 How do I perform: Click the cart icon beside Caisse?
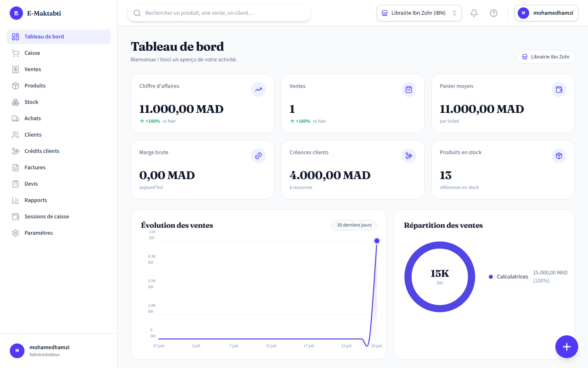pos(16,53)
